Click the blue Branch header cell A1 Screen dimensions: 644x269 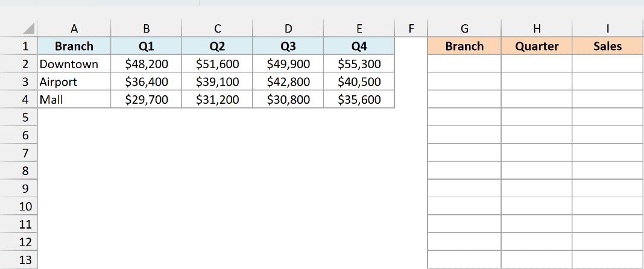pyautogui.click(x=74, y=46)
